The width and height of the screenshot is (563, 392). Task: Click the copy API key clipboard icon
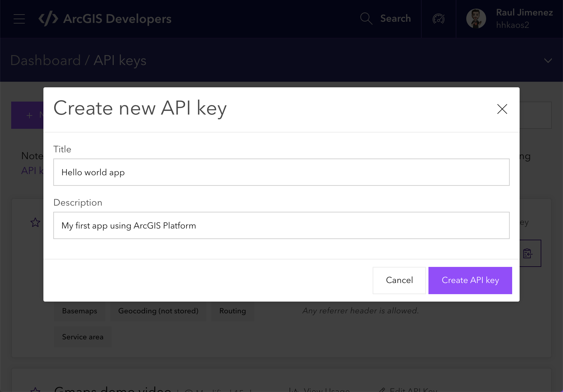(528, 253)
